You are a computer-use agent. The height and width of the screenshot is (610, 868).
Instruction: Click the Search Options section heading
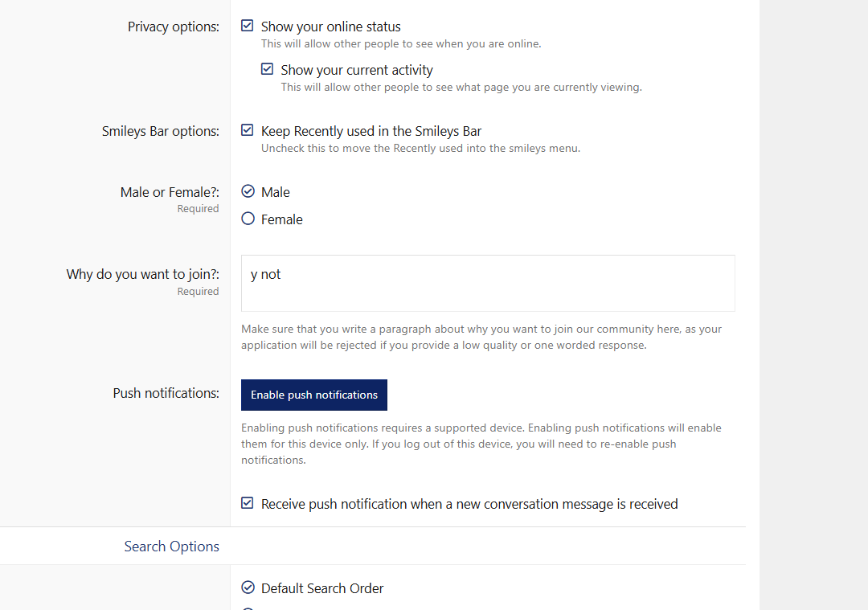[x=172, y=547]
